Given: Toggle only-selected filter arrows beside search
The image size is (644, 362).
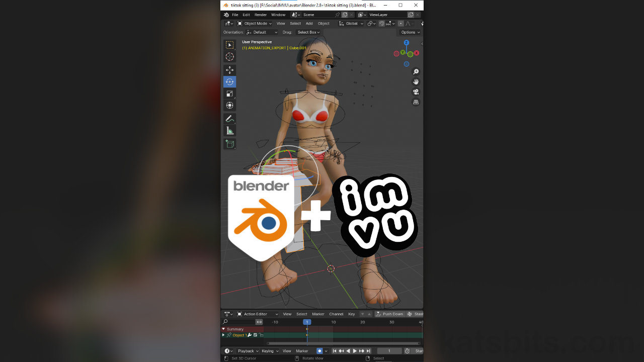Looking at the screenshot, I should pos(259,322).
